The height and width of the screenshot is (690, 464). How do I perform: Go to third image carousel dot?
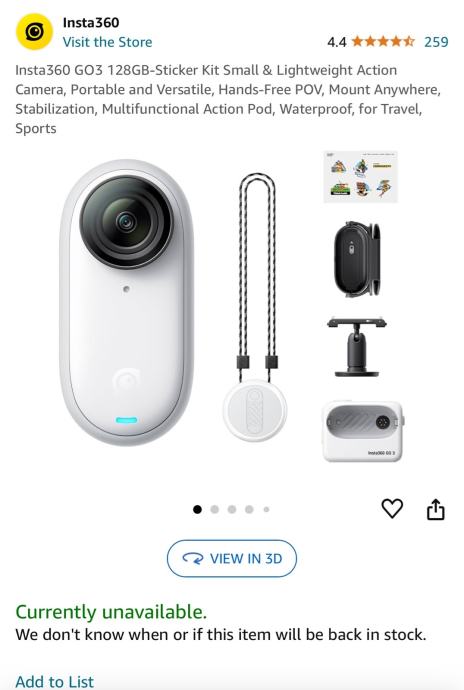(x=232, y=509)
